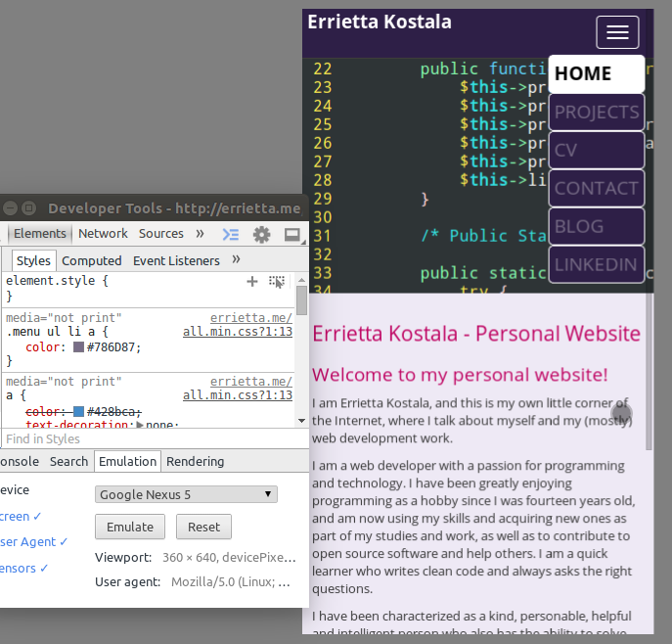Open the Sensors emulation section

pyautogui.click(x=23, y=568)
